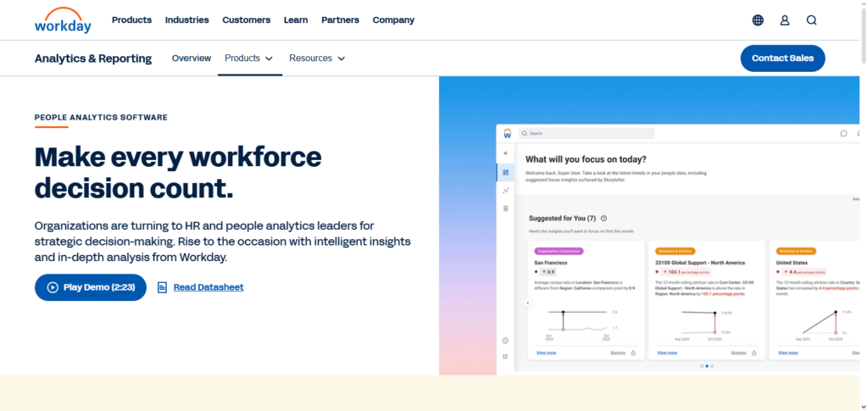Click Suggested for You (7) heading

click(563, 219)
